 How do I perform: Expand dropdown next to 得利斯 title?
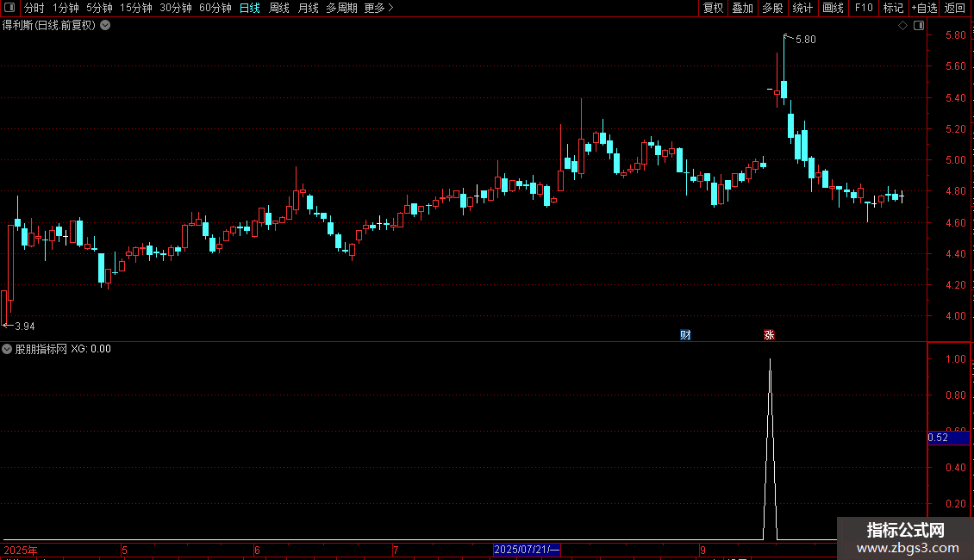point(106,25)
